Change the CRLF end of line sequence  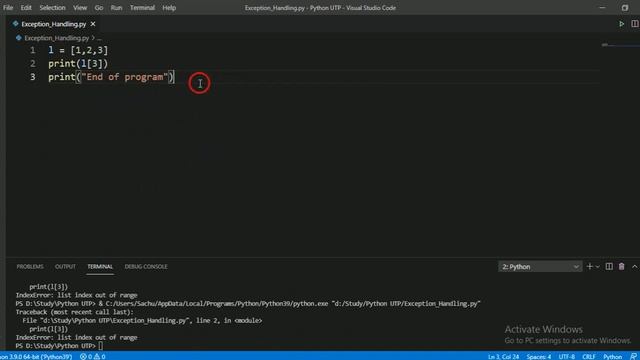pos(589,356)
